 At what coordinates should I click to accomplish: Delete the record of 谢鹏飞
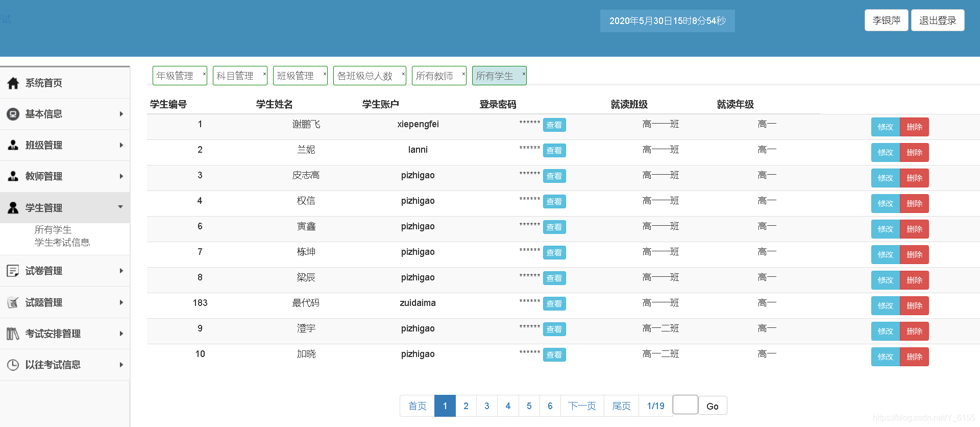(x=914, y=127)
